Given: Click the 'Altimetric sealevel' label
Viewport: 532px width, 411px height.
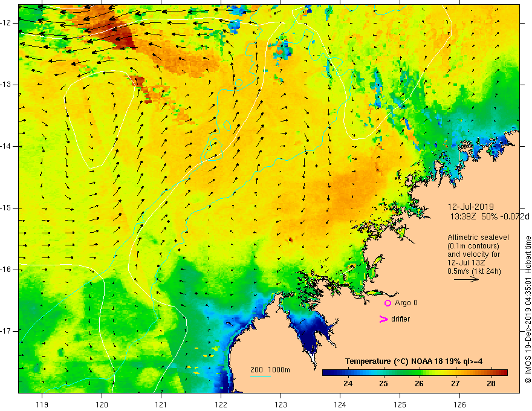Looking at the screenshot, I should click(x=478, y=238).
